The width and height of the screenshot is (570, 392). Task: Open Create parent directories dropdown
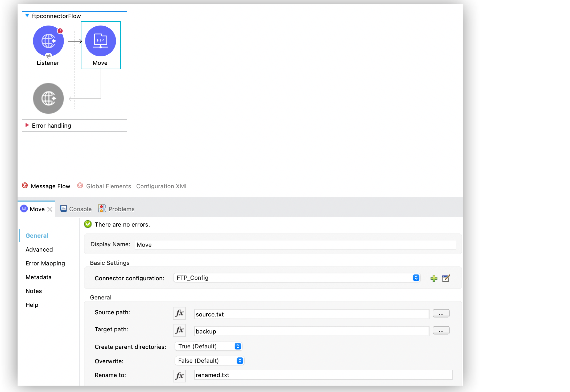tap(208, 346)
